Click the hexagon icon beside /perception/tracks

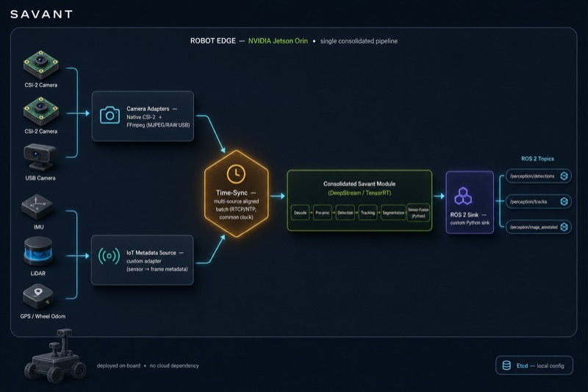[x=564, y=202]
